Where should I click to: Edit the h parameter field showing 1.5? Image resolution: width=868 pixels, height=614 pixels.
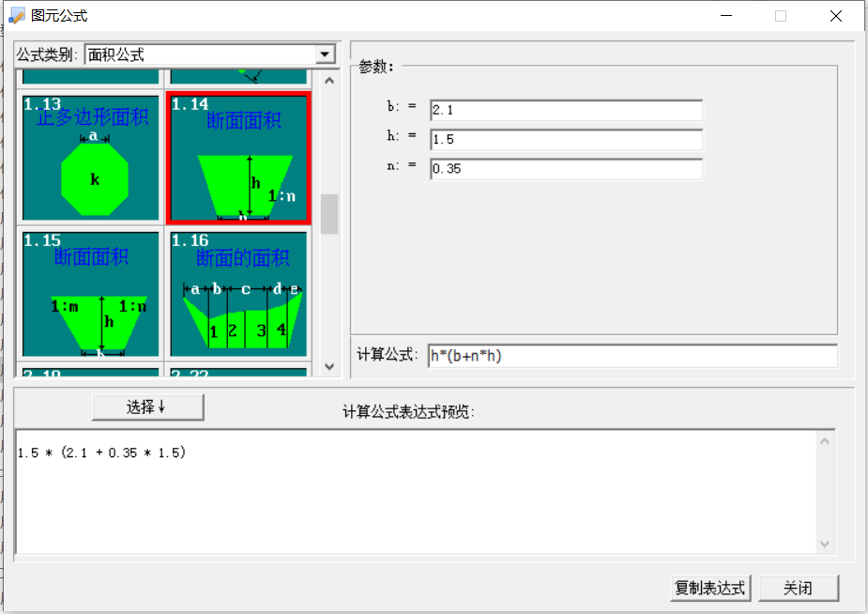click(x=566, y=140)
